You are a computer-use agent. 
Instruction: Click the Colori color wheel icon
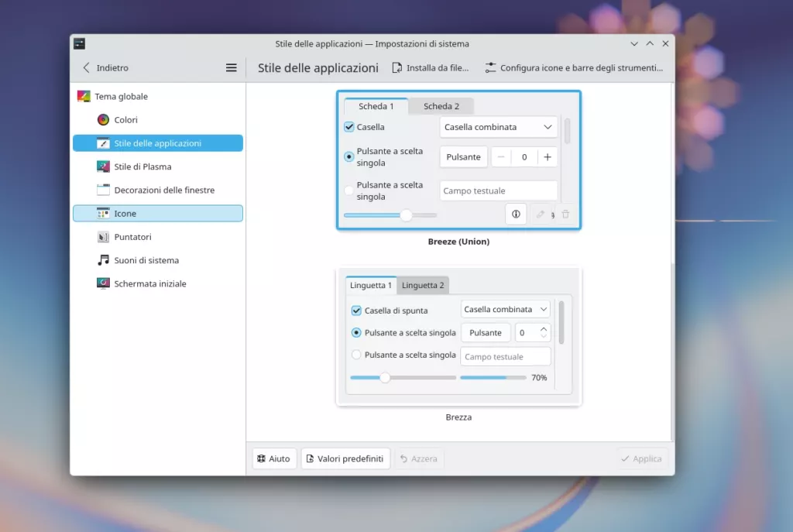(103, 120)
